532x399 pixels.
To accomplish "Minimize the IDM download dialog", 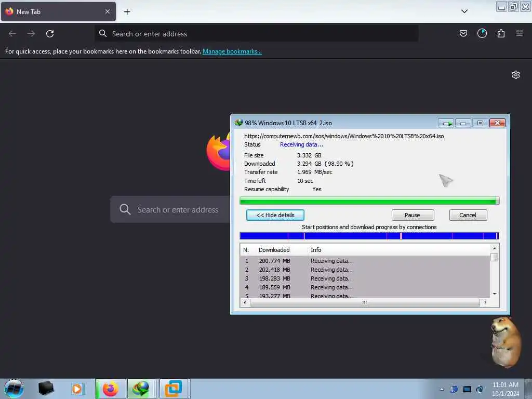I will [463, 123].
